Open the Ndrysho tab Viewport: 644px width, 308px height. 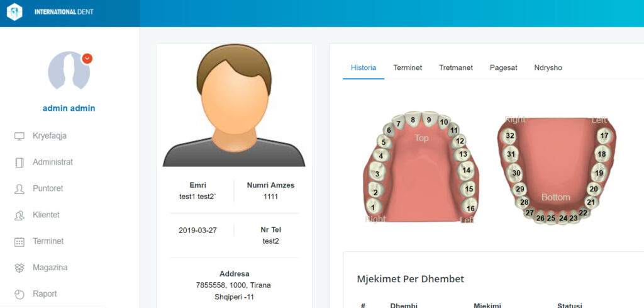[548, 68]
